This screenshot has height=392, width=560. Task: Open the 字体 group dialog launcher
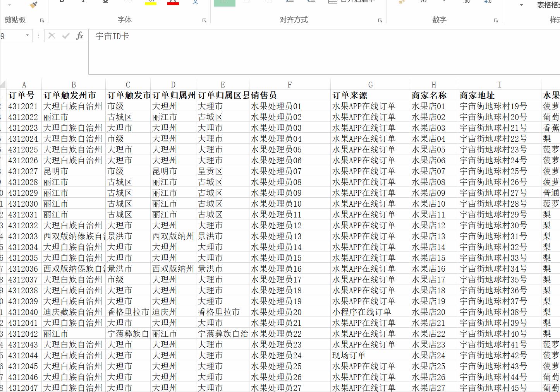pos(204,20)
